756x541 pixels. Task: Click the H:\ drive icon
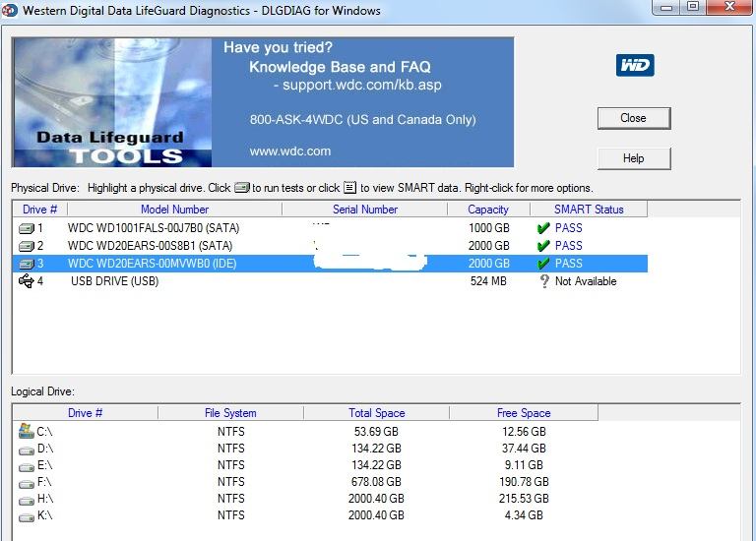(26, 501)
